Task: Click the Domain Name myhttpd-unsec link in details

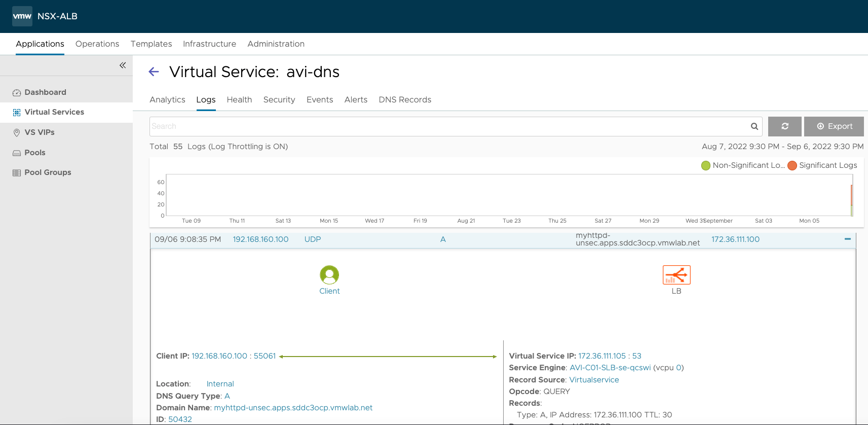Action: pyautogui.click(x=293, y=408)
